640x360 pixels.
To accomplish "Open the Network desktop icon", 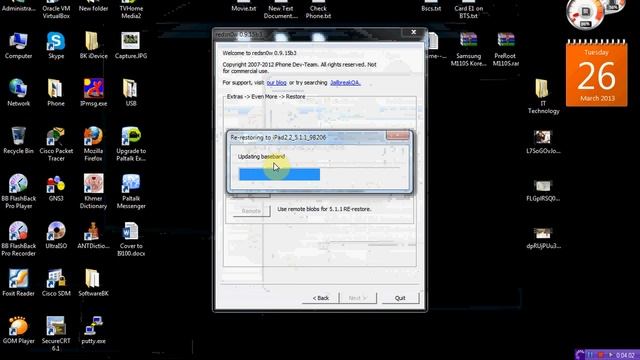I will (18, 93).
